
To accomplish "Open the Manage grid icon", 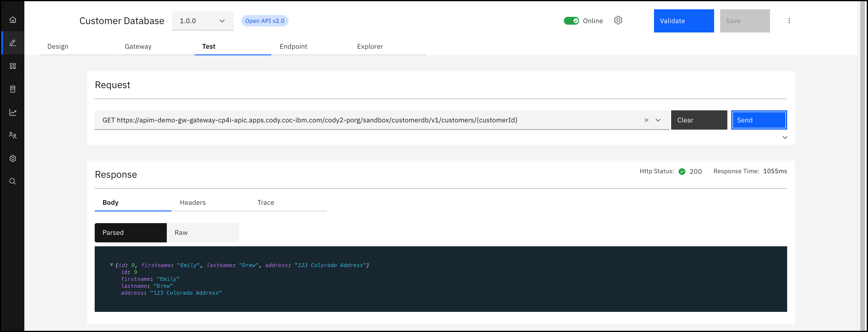I will pos(13,66).
